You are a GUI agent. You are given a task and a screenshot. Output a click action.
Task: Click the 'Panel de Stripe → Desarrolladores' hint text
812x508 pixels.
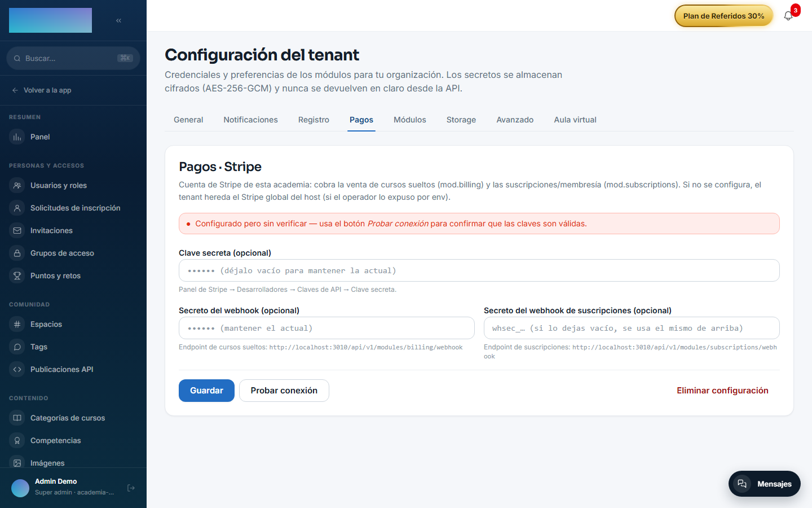point(288,290)
